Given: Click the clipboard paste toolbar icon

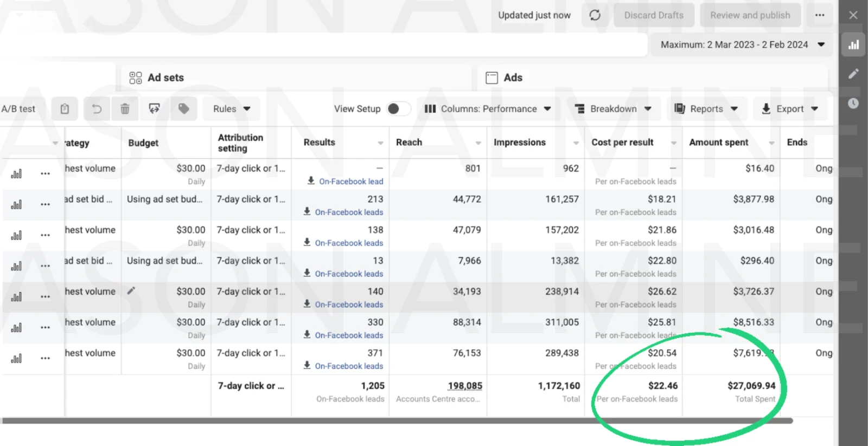Looking at the screenshot, I should click(x=65, y=109).
